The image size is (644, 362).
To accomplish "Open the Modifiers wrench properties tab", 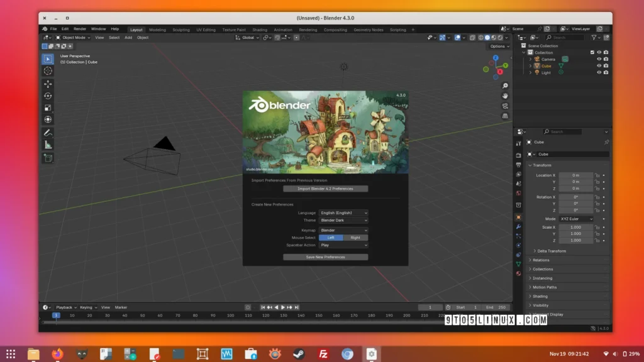I will coord(519,226).
